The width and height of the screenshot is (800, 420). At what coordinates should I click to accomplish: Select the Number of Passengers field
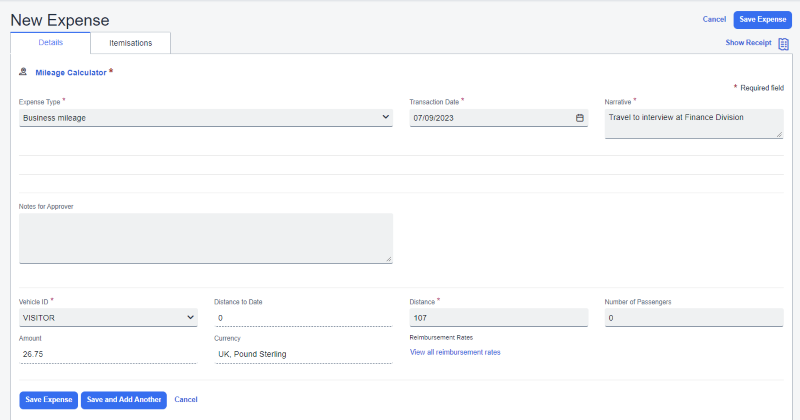click(x=693, y=318)
